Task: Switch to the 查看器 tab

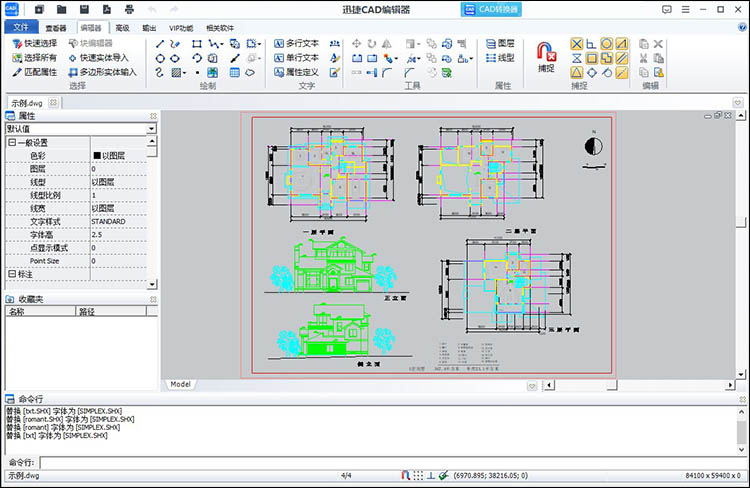Action: [x=56, y=28]
